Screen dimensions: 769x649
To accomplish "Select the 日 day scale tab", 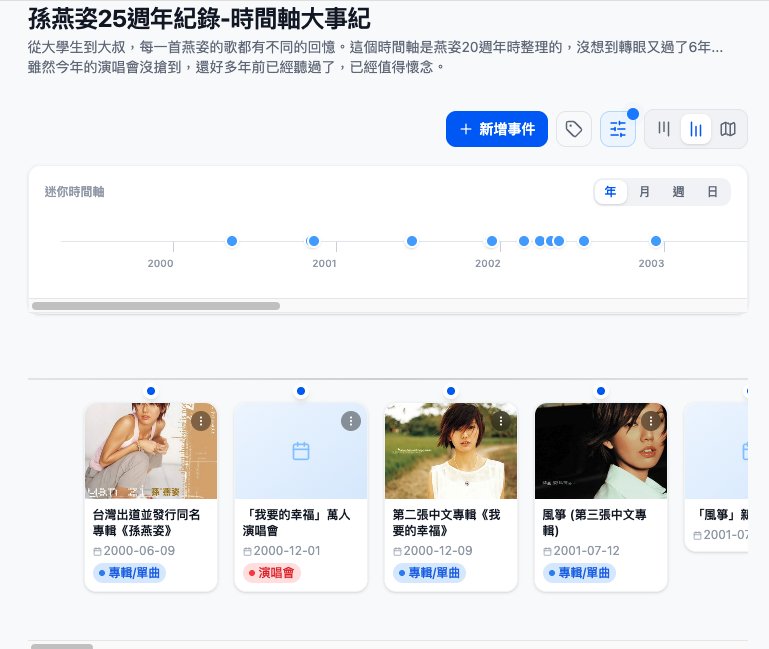I will [x=712, y=191].
